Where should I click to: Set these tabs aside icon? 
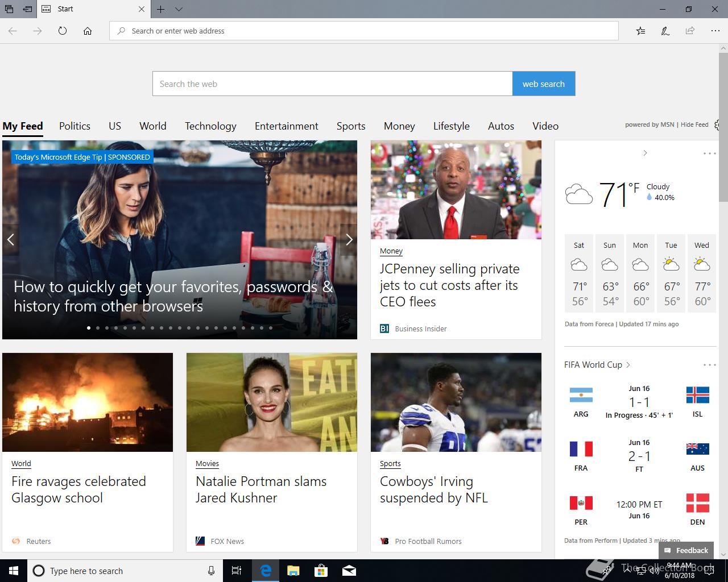tap(27, 9)
